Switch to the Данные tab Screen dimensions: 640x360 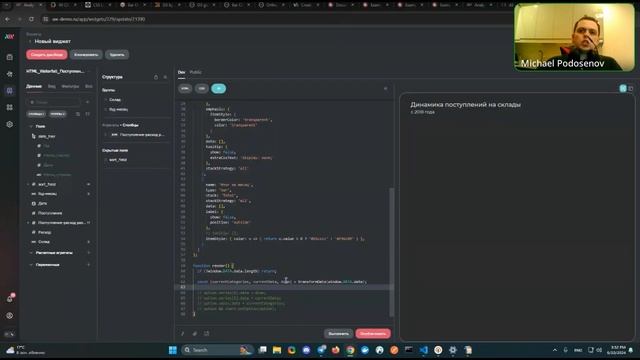[x=34, y=86]
